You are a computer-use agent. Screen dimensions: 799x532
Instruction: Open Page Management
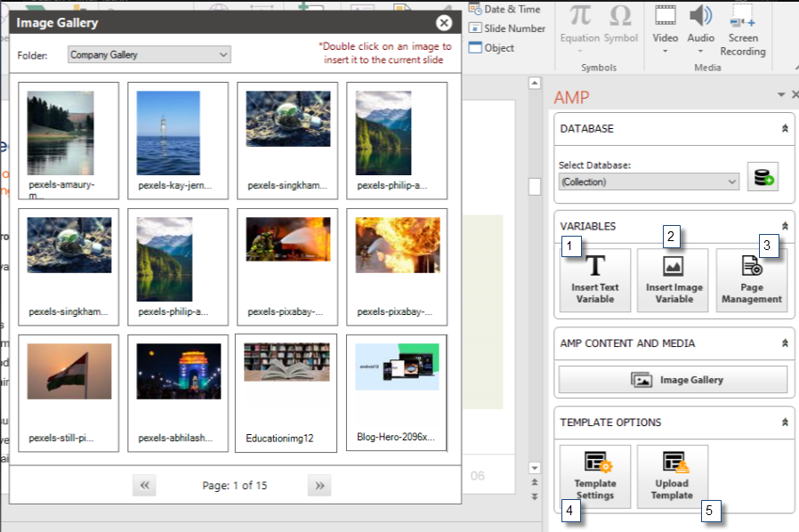[752, 279]
